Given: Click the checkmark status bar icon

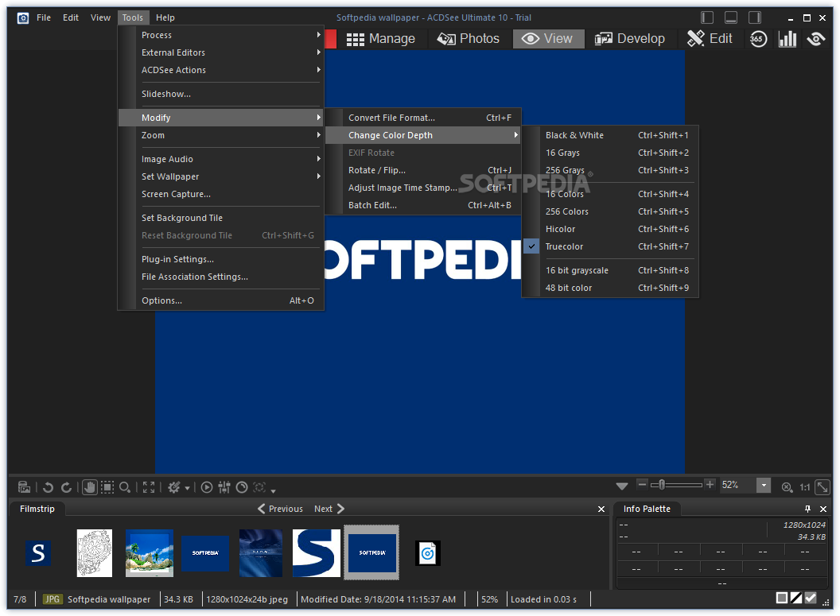Looking at the screenshot, I should [x=811, y=599].
